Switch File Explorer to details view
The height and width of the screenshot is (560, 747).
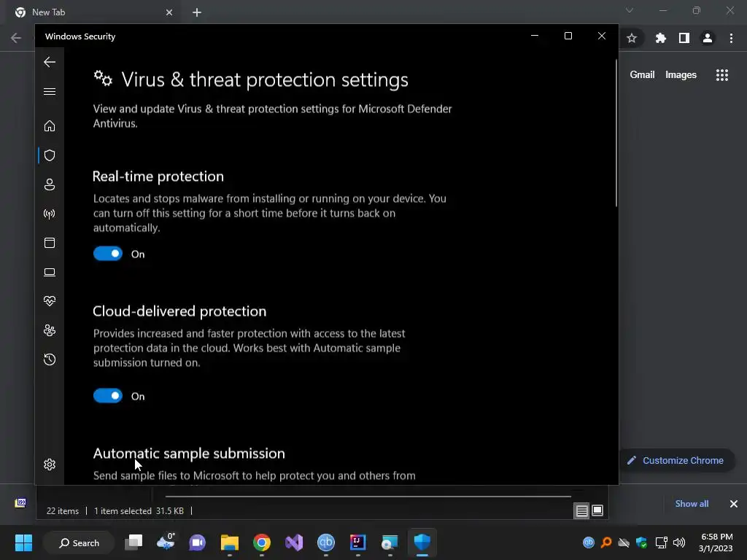tap(581, 511)
